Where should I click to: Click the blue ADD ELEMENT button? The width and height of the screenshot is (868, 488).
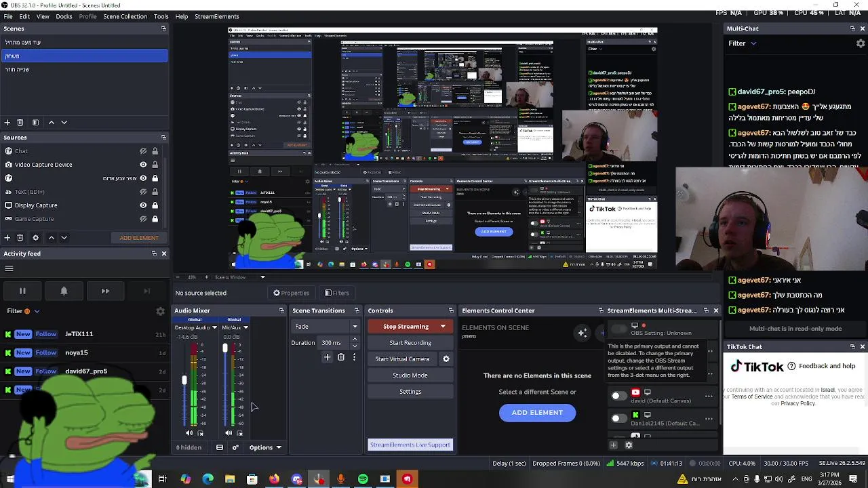coord(537,413)
